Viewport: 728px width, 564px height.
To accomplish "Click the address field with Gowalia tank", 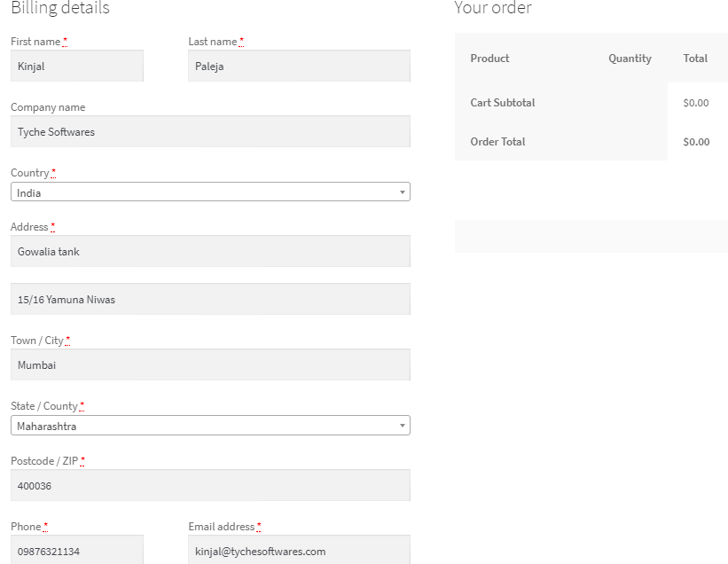I will (x=210, y=251).
